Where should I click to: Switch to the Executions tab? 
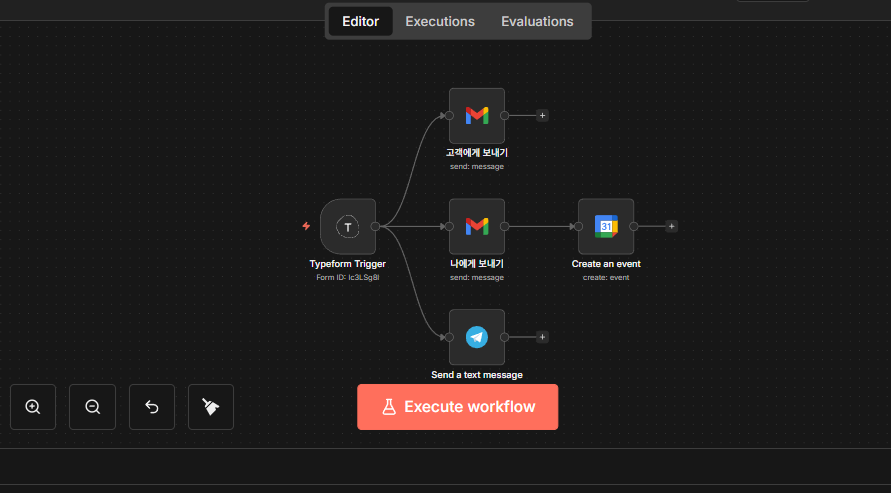pyautogui.click(x=440, y=21)
